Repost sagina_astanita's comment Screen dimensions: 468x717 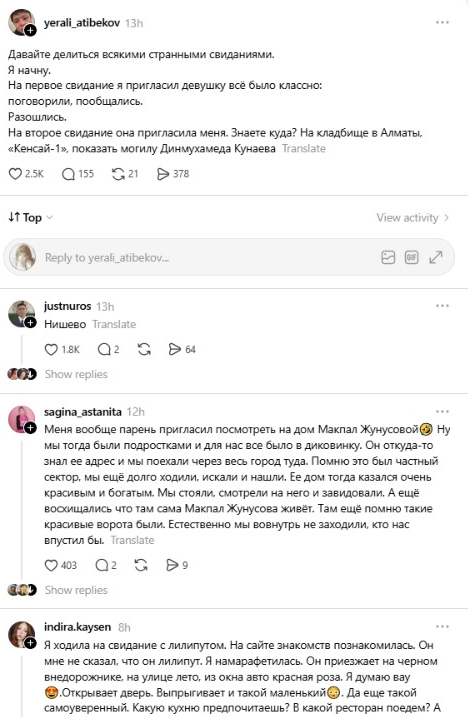pyautogui.click(x=141, y=565)
